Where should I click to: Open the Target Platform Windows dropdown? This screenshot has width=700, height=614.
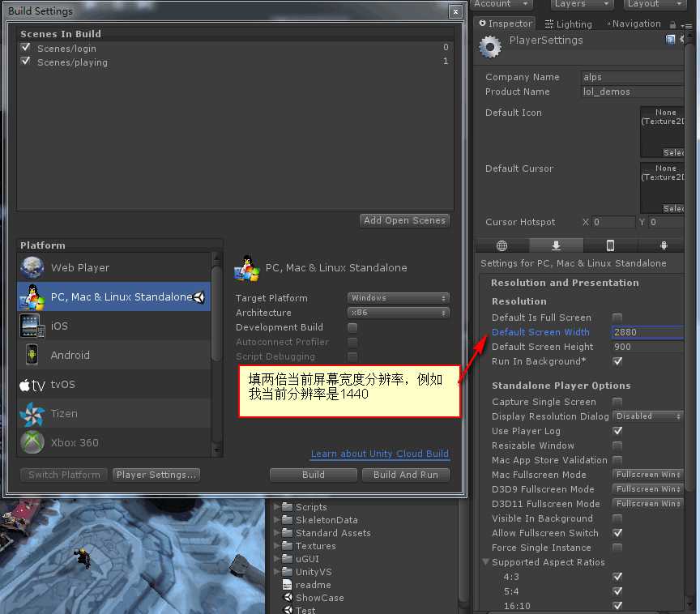399,297
